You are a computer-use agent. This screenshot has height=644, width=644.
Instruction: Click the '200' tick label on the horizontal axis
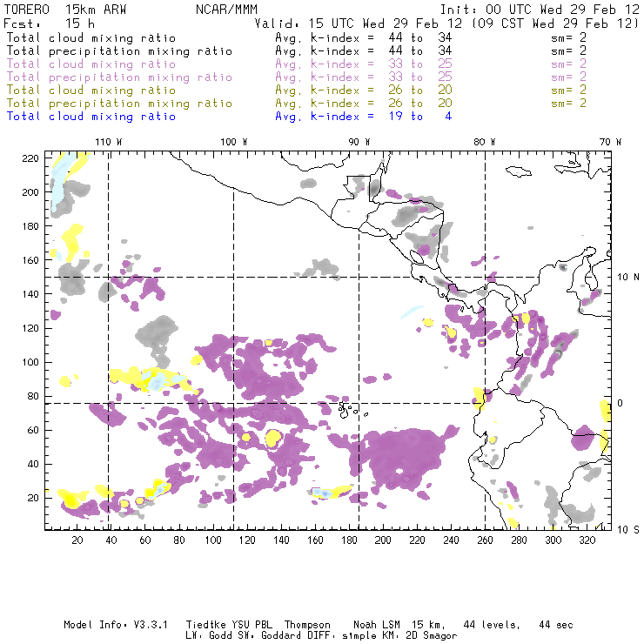(x=383, y=540)
